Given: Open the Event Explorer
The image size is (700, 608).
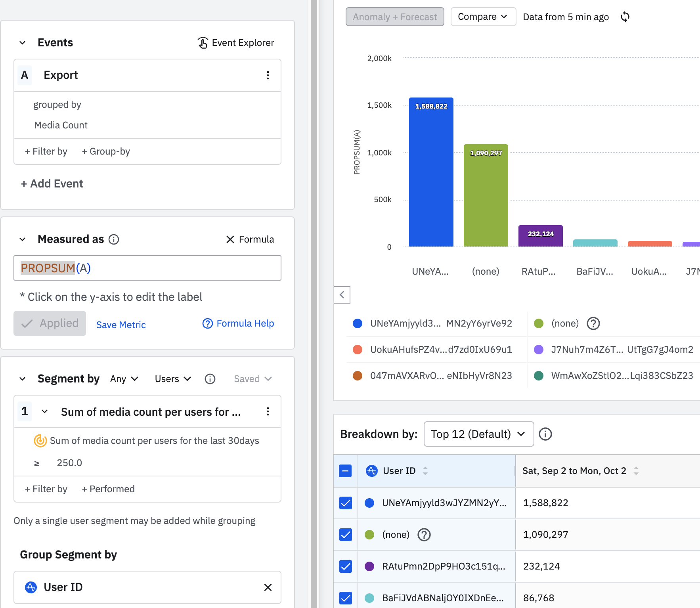Looking at the screenshot, I should 236,43.
